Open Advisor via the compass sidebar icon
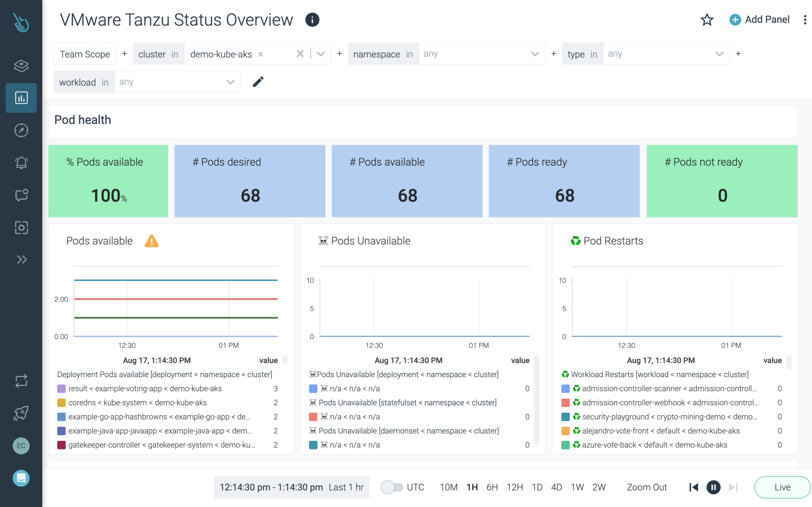 (21, 130)
